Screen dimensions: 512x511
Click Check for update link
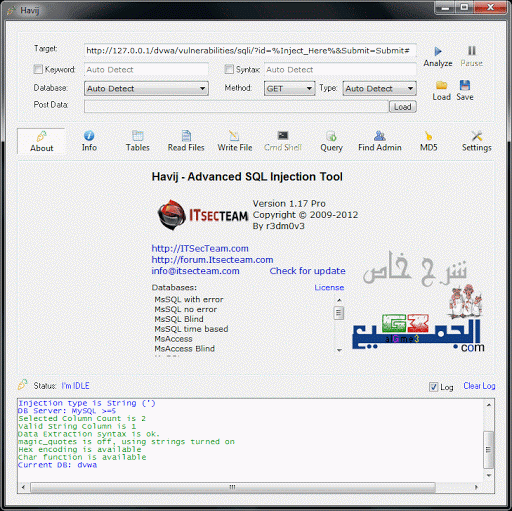307,271
